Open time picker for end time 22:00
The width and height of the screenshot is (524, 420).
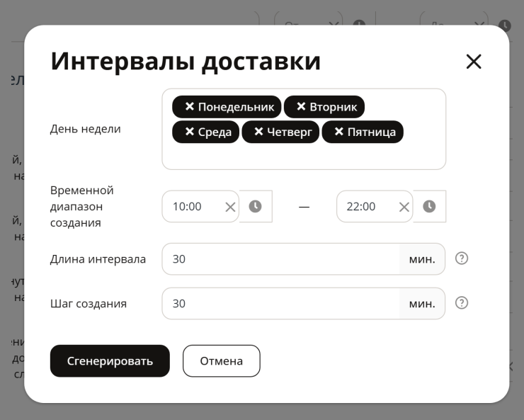click(x=429, y=206)
